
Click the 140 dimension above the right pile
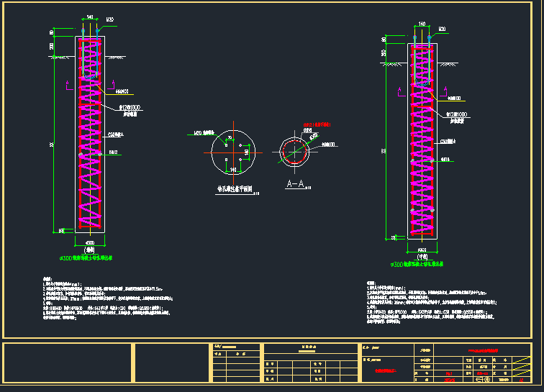tap(422, 24)
